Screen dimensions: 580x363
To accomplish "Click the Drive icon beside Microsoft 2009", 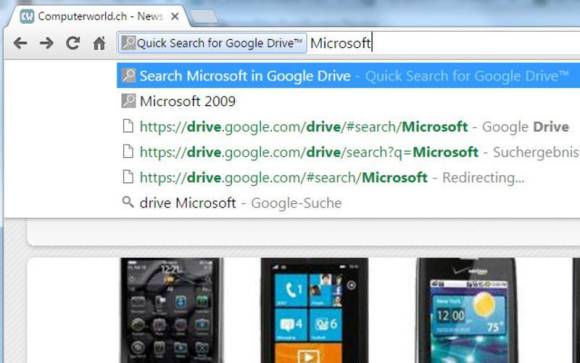I will click(x=128, y=101).
